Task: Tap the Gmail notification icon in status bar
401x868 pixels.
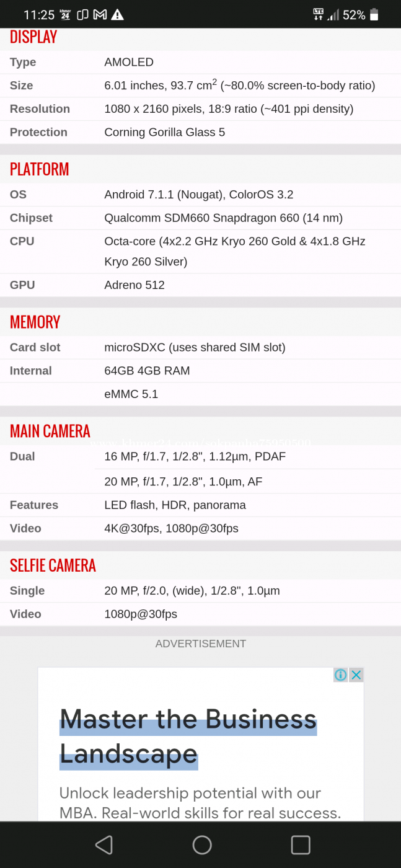Action: click(x=100, y=15)
